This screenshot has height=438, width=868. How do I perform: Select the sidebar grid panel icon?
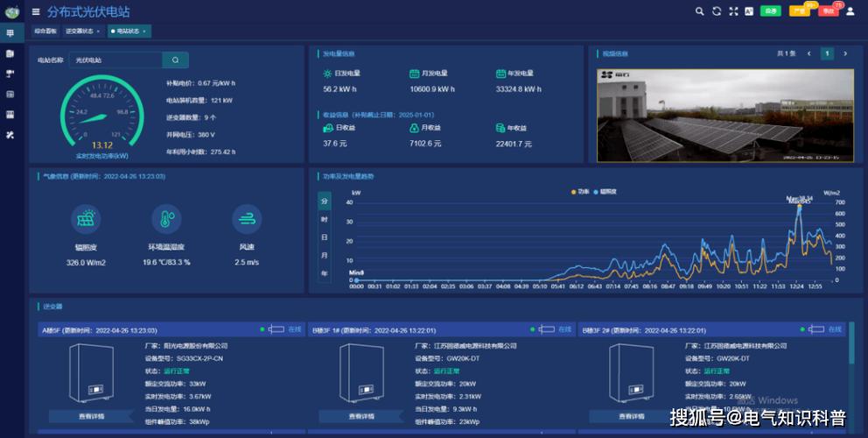(10, 114)
